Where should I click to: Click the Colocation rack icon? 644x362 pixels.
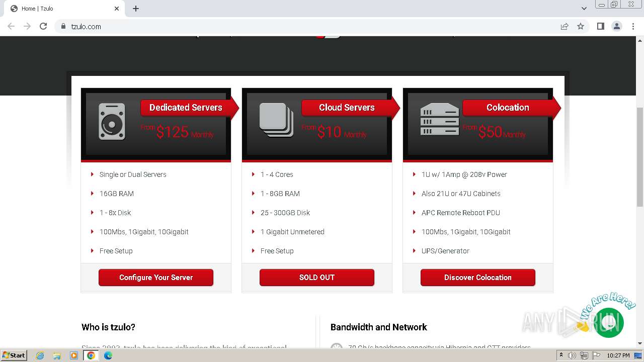439,119
